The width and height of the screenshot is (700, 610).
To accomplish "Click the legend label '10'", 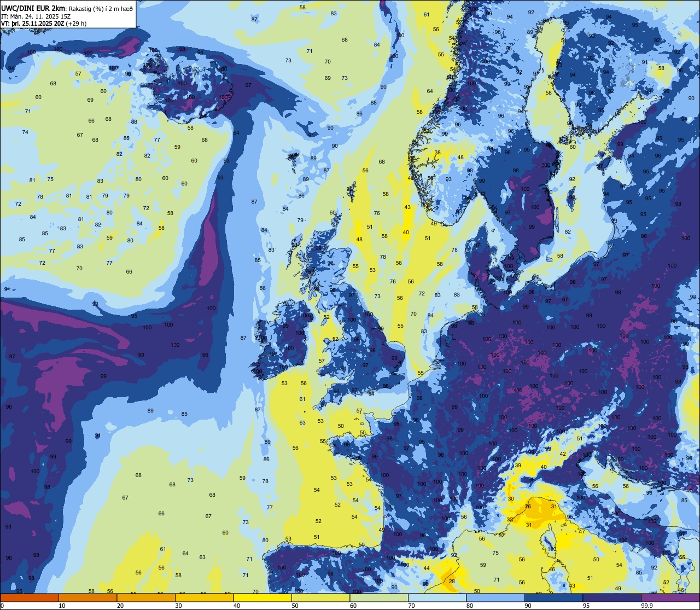I will click(x=62, y=606).
